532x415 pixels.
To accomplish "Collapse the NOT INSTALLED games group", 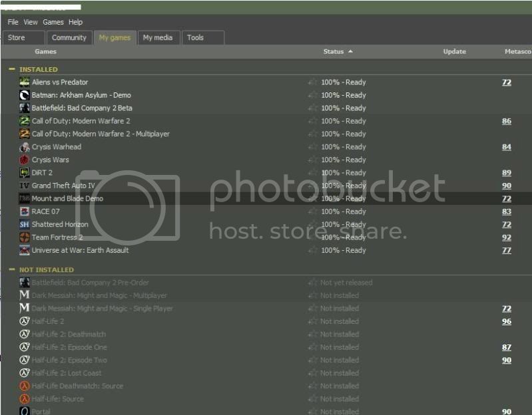I will pyautogui.click(x=12, y=269).
